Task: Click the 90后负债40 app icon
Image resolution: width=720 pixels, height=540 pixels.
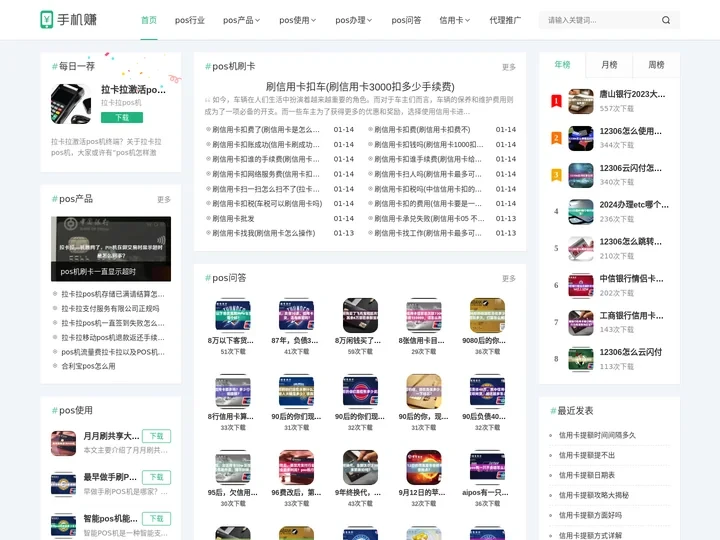Action: click(488, 391)
